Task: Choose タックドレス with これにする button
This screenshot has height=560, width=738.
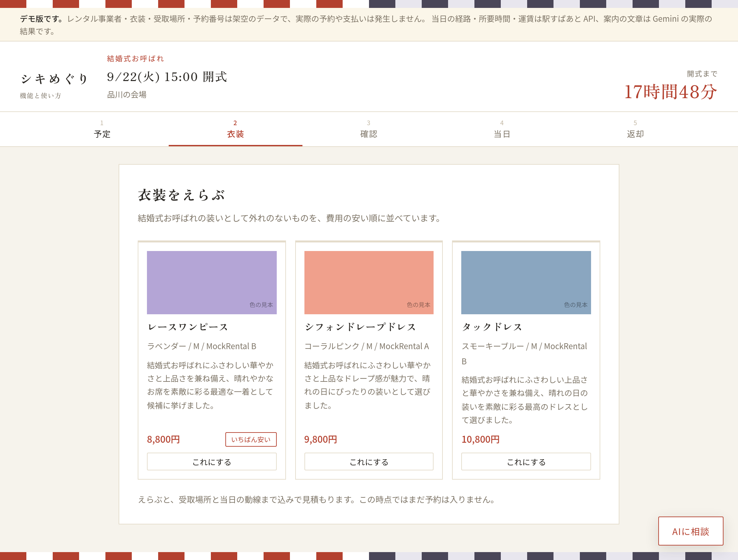Action: 526,462
